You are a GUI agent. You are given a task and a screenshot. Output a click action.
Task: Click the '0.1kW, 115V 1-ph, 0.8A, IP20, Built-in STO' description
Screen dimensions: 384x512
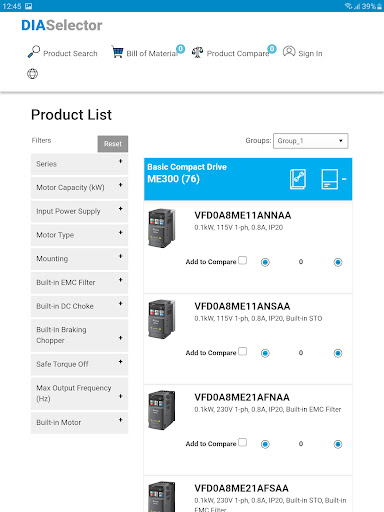tap(258, 318)
